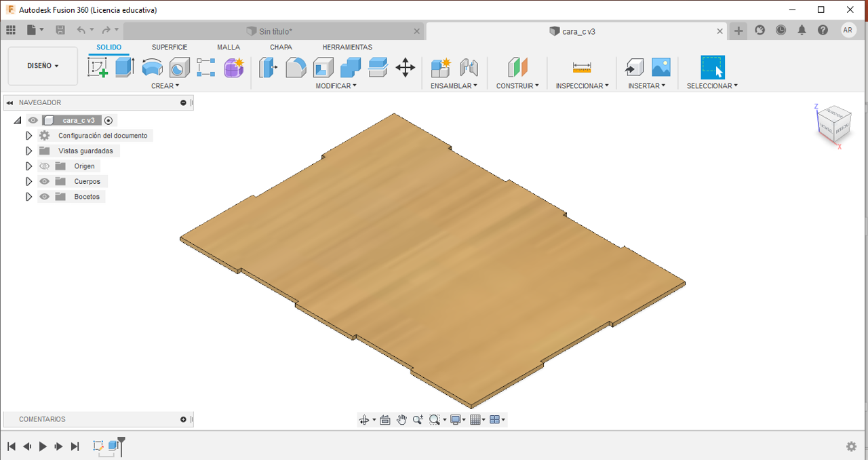Expand the Bocetos node
The image size is (868, 460).
click(28, 197)
